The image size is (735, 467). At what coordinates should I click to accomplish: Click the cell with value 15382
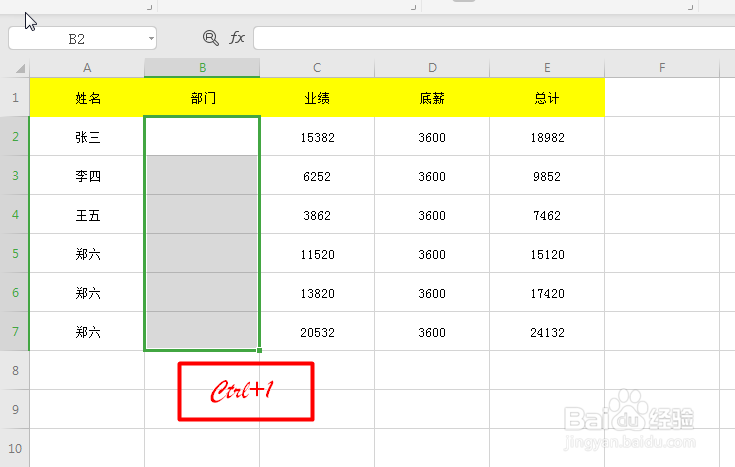pyautogui.click(x=317, y=136)
